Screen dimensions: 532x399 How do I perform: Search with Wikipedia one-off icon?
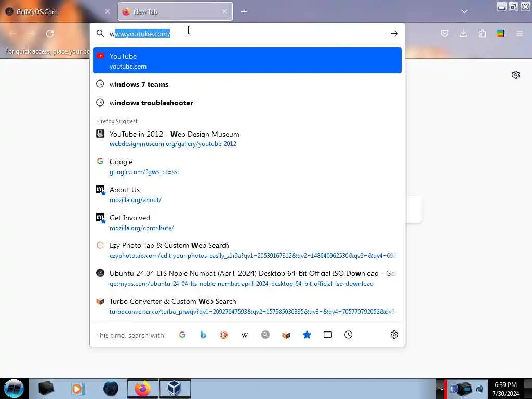(x=245, y=335)
